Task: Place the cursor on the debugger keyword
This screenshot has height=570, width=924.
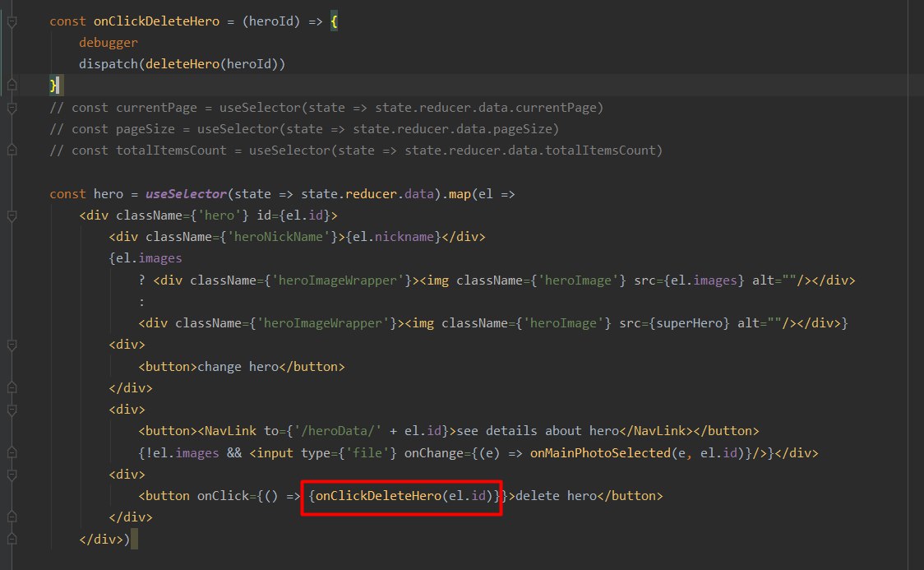Action: 109,43
